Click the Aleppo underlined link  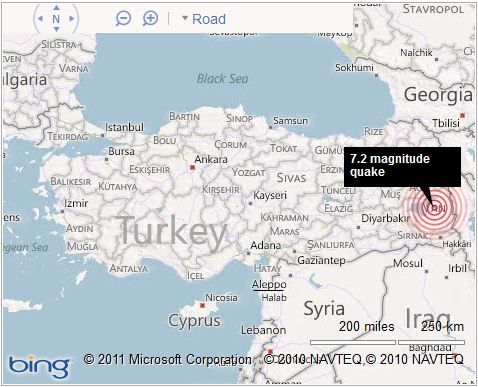269,284
